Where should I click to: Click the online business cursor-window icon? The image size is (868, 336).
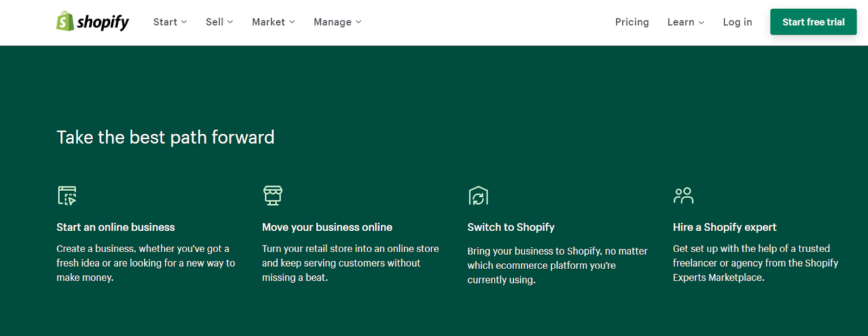tap(67, 196)
